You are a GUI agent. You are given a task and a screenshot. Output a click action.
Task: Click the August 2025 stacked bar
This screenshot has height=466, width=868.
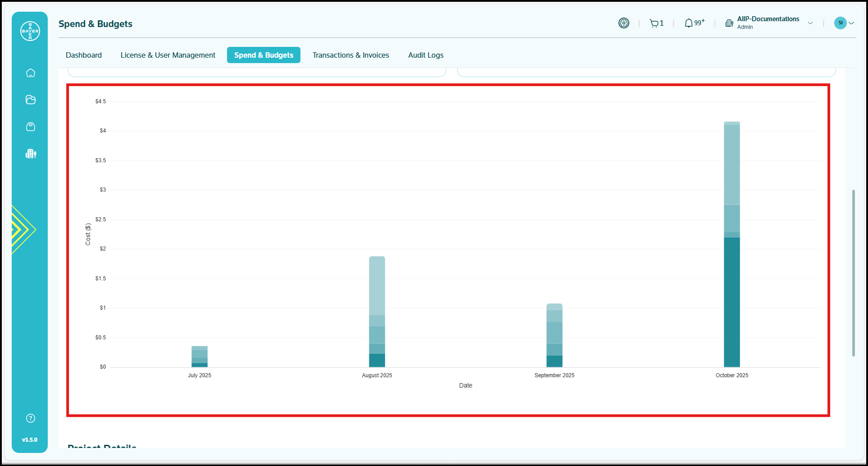coord(377,311)
